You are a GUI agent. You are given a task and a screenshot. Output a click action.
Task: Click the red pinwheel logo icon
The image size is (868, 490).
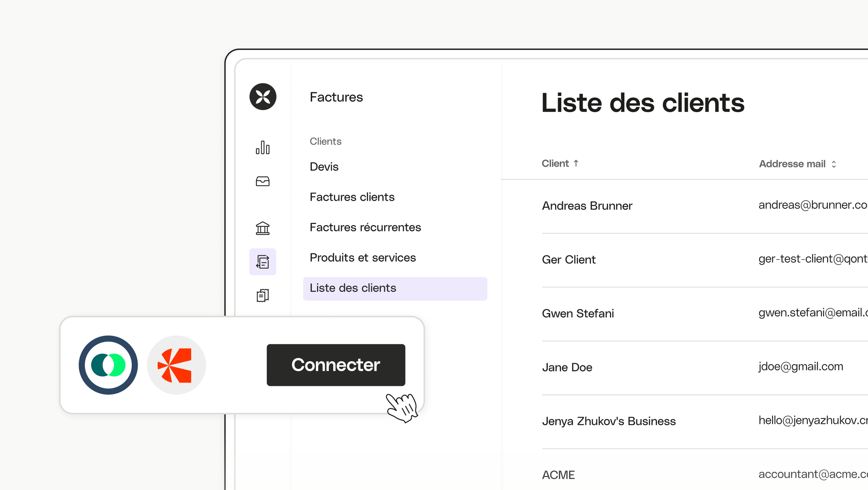click(176, 365)
